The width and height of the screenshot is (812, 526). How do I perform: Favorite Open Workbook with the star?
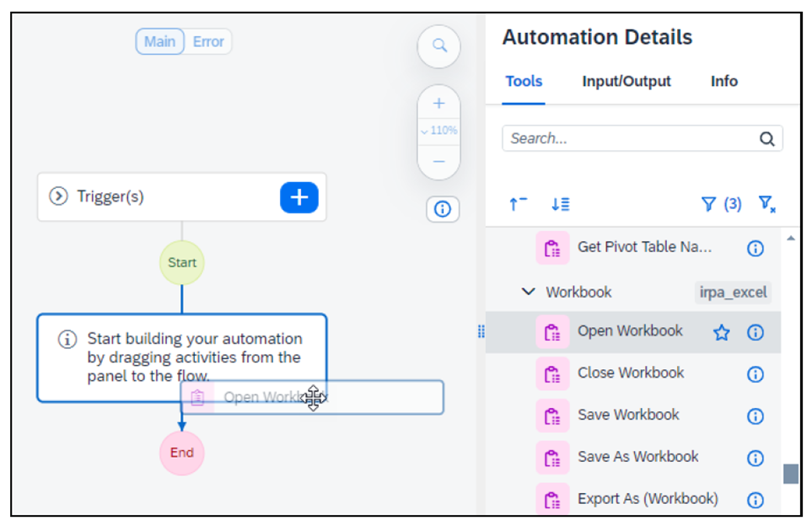[722, 332]
